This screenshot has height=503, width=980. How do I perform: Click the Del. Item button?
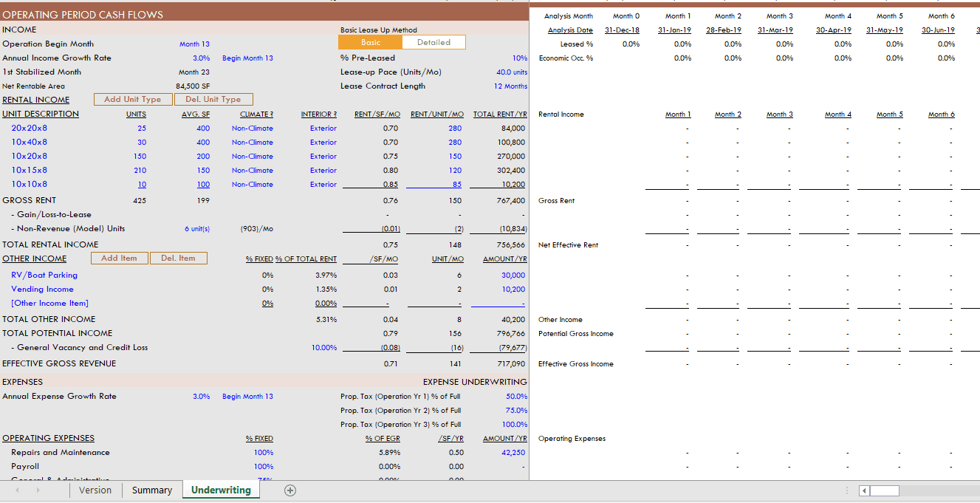click(x=178, y=259)
